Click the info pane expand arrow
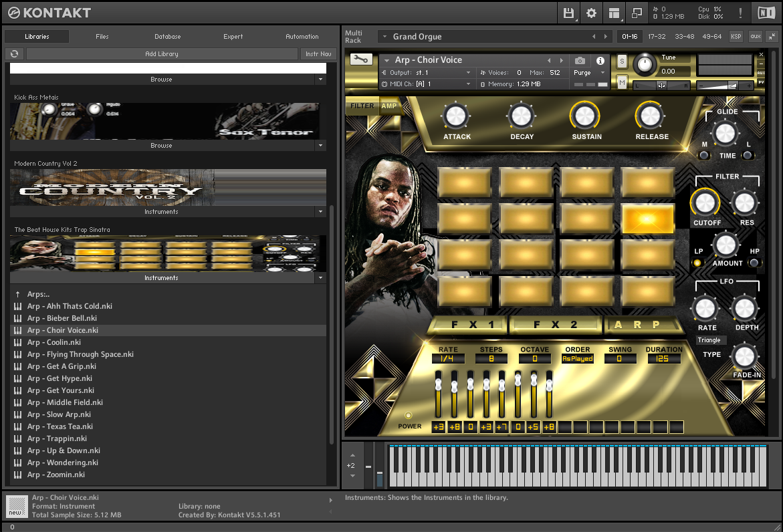 (x=330, y=500)
